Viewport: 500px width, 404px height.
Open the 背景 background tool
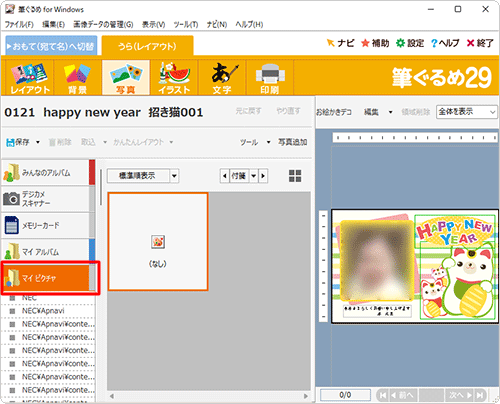[77, 78]
